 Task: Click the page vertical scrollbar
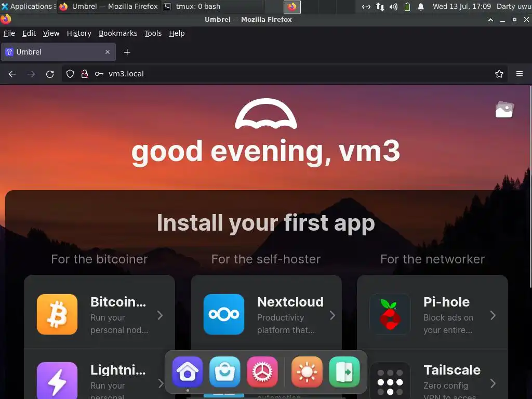[x=530, y=187]
